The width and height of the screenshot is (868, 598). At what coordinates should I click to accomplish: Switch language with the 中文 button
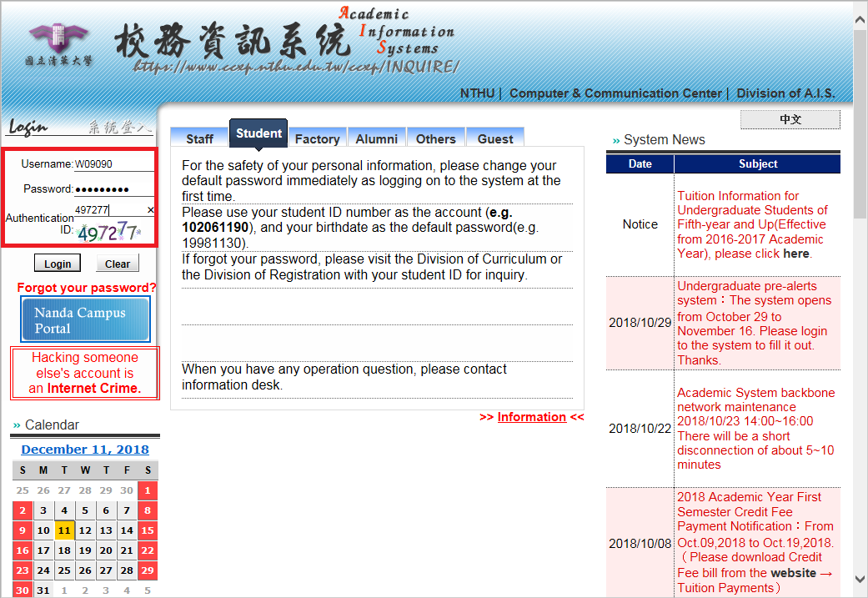(x=790, y=120)
